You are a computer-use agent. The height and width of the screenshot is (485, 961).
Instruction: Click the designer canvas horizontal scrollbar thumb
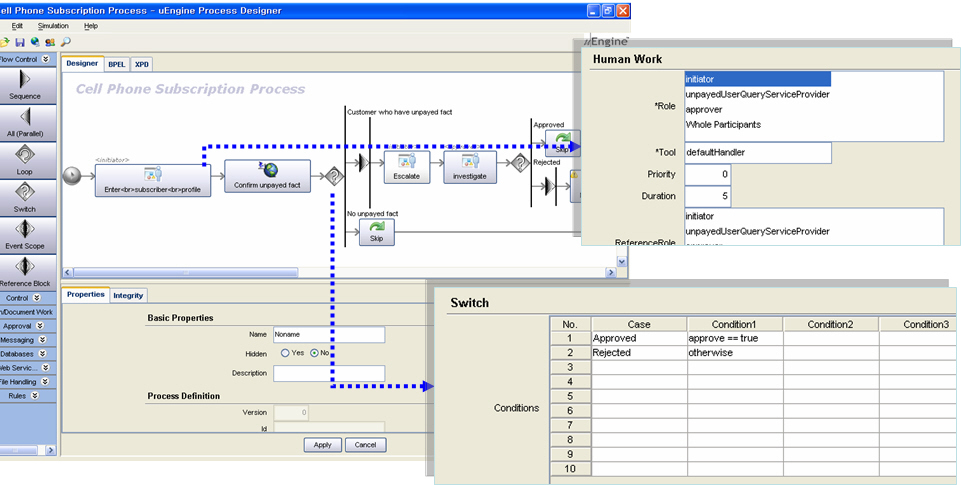click(x=186, y=272)
